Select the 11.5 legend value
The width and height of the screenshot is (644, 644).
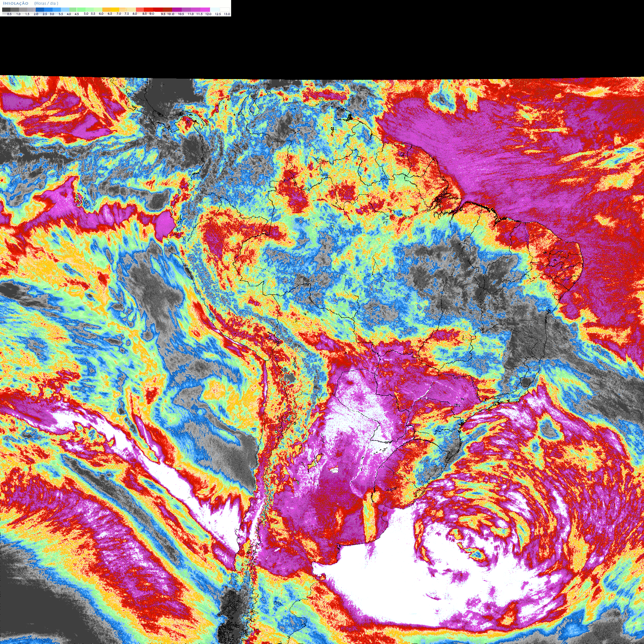pyautogui.click(x=199, y=14)
